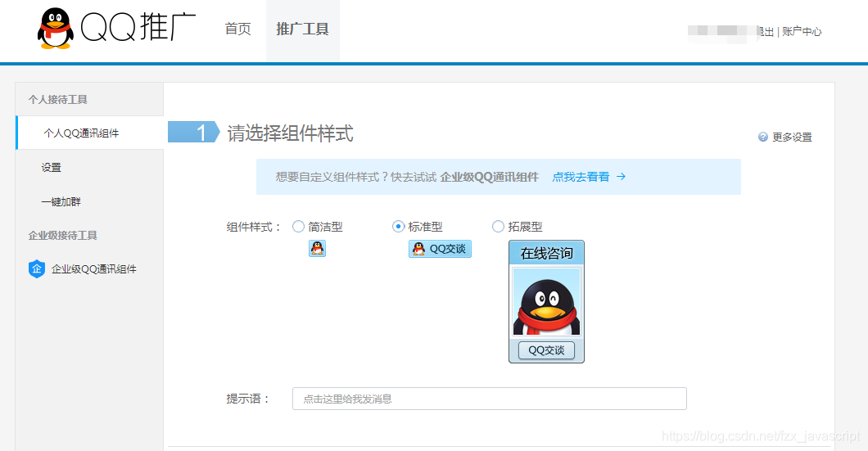Open the 首页 navigation tab
This screenshot has width=868, height=451.
point(238,29)
